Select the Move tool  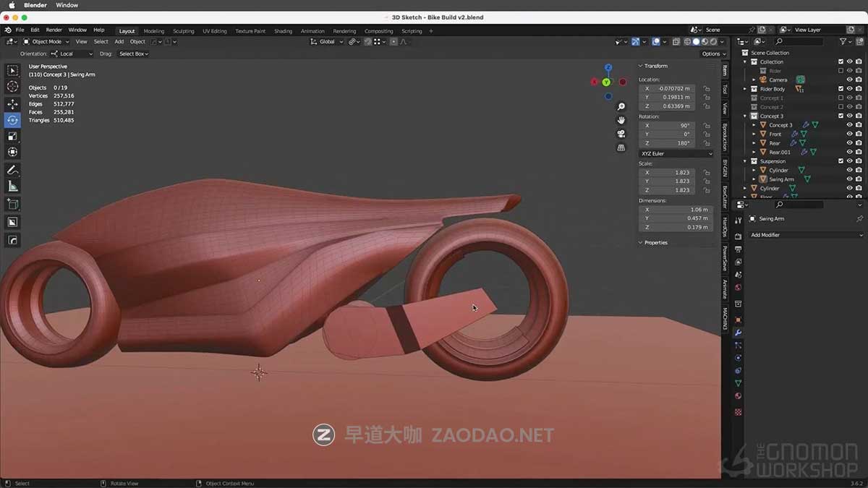tap(12, 103)
